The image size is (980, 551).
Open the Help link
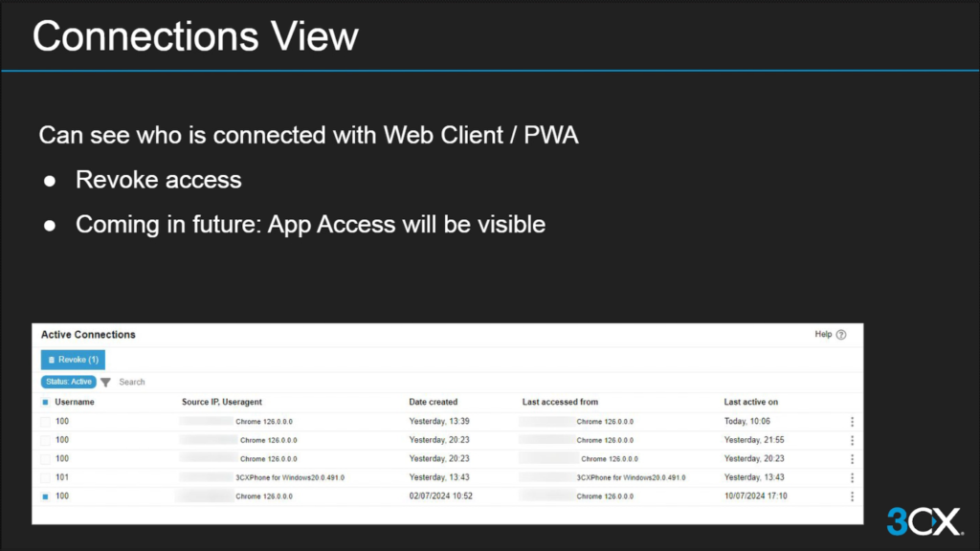click(x=823, y=335)
